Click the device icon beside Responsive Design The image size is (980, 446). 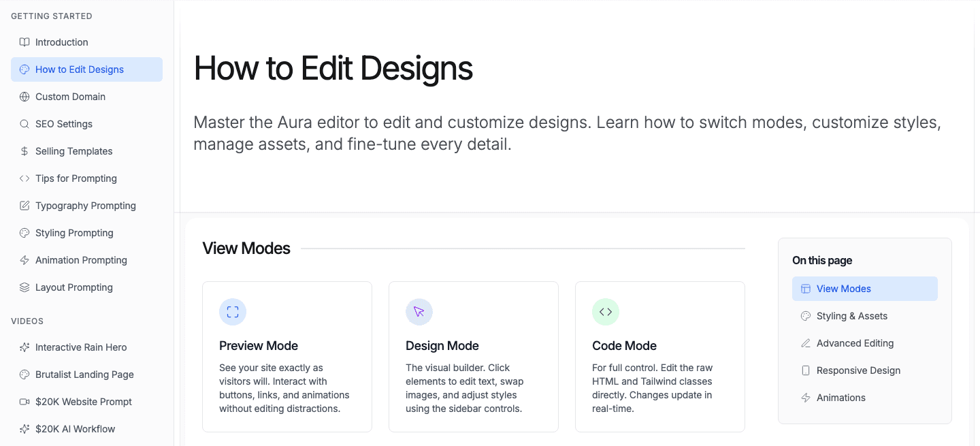click(806, 370)
